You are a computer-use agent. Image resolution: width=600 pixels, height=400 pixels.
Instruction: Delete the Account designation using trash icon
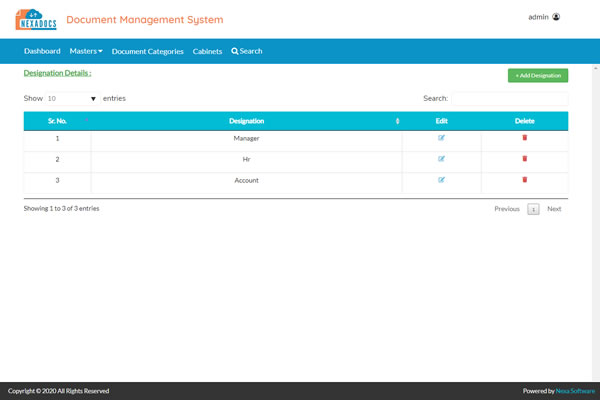pos(524,180)
